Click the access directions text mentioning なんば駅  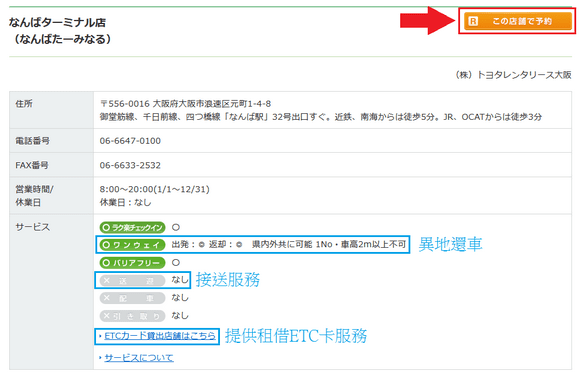click(321, 117)
